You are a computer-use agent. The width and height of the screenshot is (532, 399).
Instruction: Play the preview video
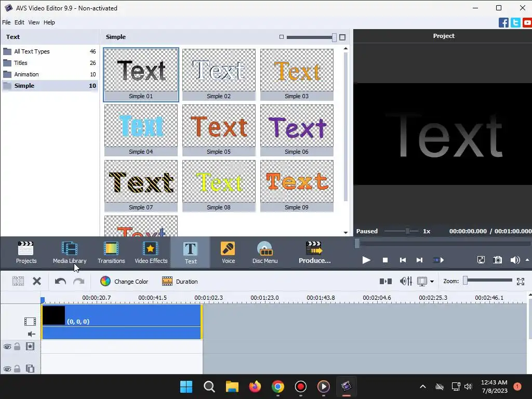(x=366, y=260)
